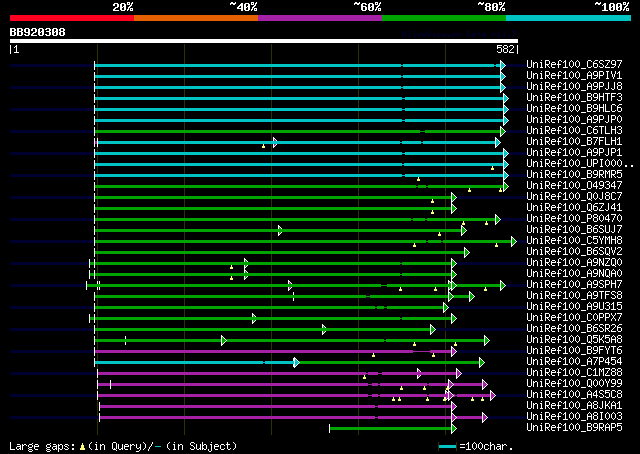Open the UniRef100_A9NZQ0 entry
The height and width of the screenshot is (454, 640).
(x=574, y=263)
